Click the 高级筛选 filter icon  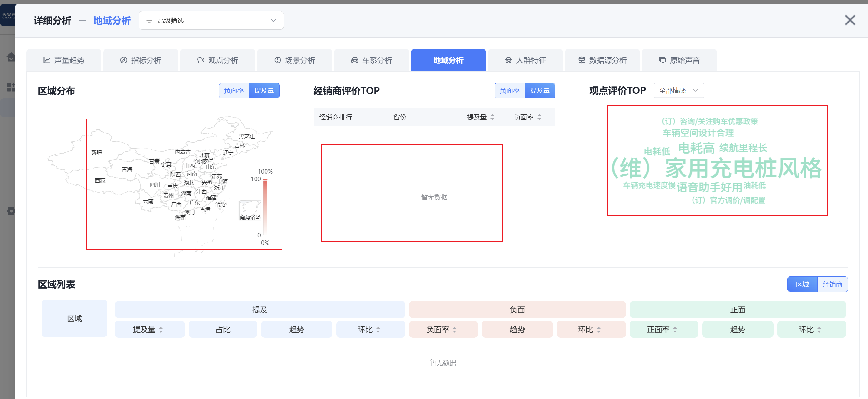tap(149, 21)
